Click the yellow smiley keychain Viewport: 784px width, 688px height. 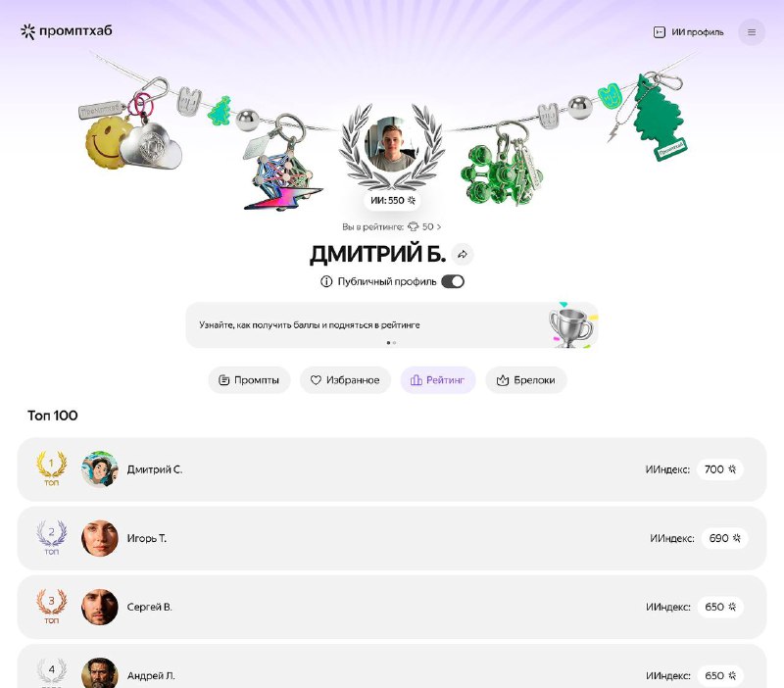pyautogui.click(x=104, y=141)
